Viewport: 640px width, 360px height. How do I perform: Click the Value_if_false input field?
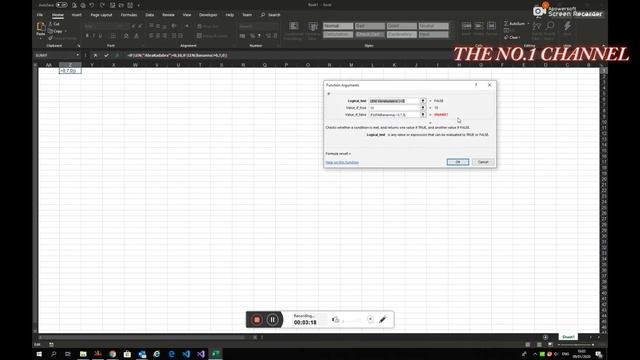click(x=394, y=115)
